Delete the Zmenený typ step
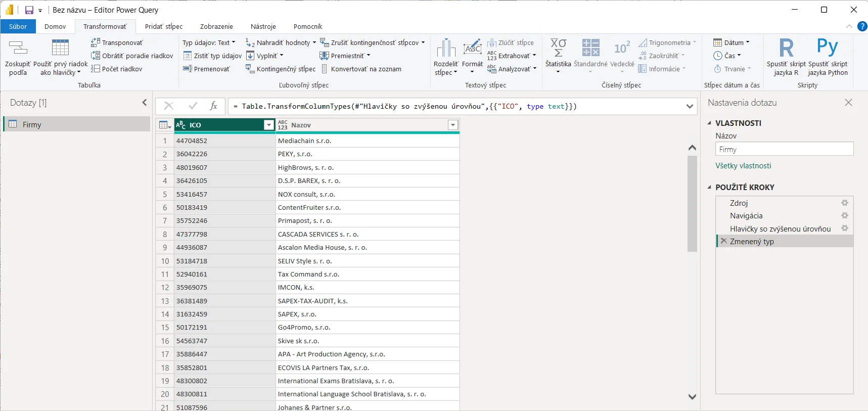Viewport: 868px width, 411px height. [x=724, y=241]
